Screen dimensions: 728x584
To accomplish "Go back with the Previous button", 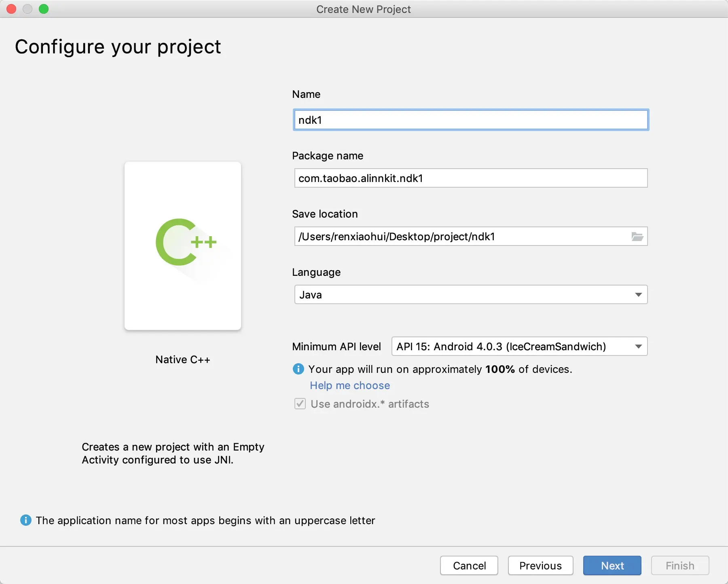I will pos(540,565).
